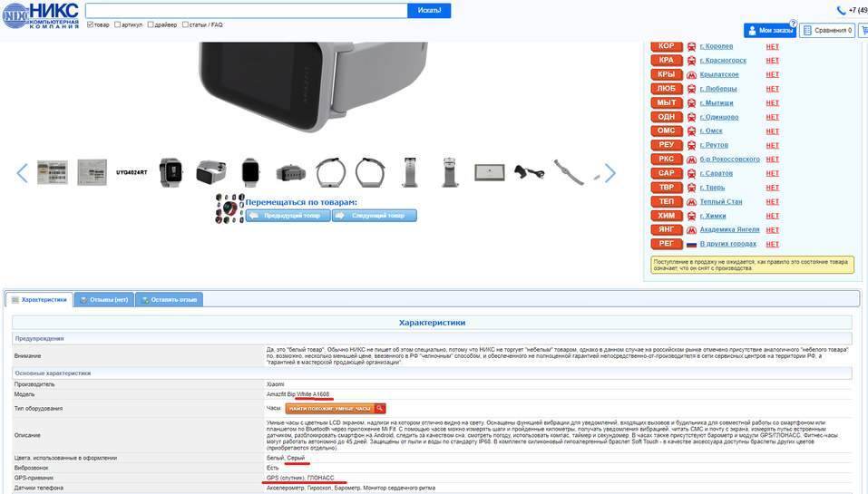Viewport: 868px width, 494px height.
Task: Click right arrow of thumbnail carousel
Action: pyautogui.click(x=610, y=173)
